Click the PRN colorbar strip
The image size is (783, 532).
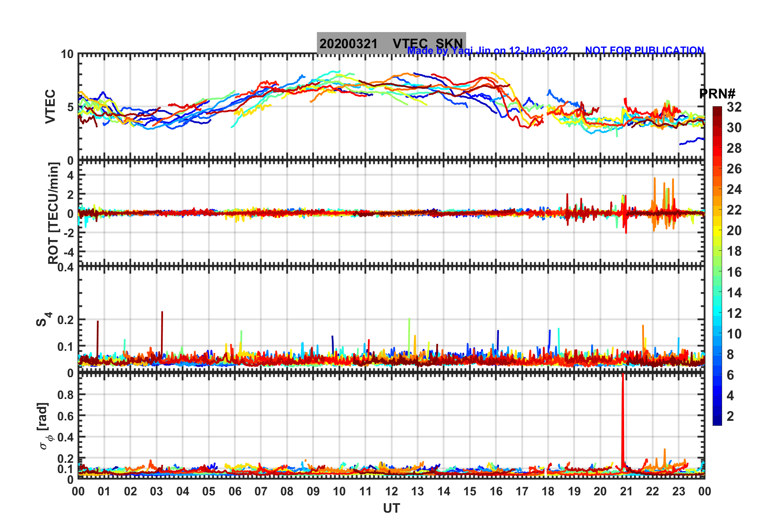click(717, 266)
